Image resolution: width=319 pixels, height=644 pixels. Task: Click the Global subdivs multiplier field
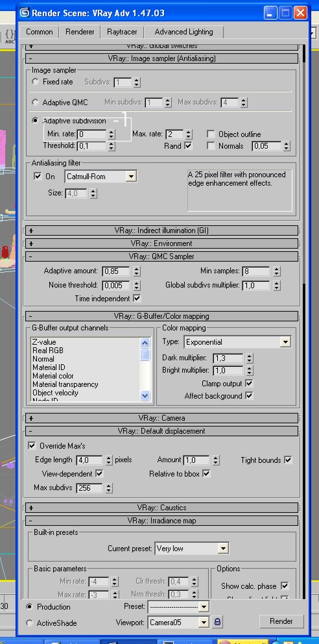(x=257, y=285)
